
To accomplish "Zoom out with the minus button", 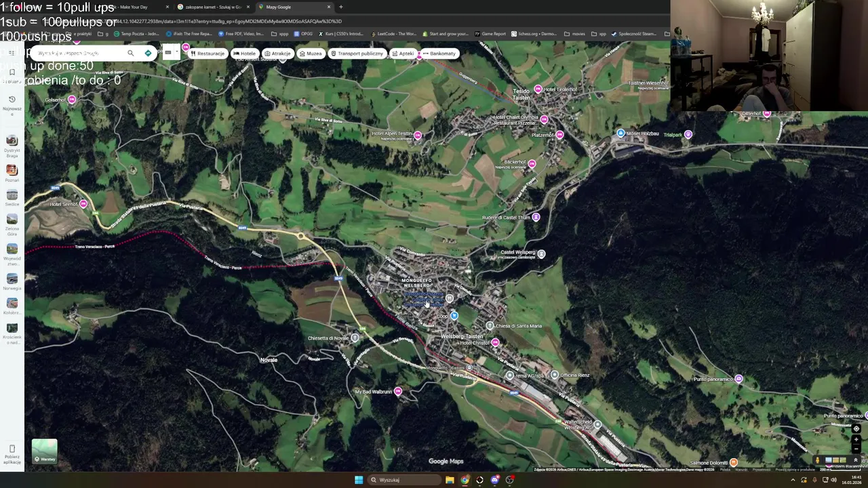I will 856,449.
